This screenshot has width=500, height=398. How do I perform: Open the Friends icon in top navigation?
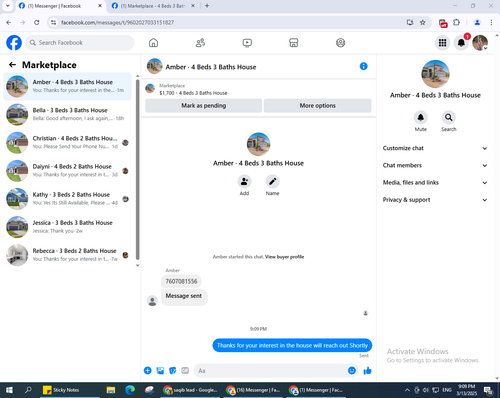[200, 43]
